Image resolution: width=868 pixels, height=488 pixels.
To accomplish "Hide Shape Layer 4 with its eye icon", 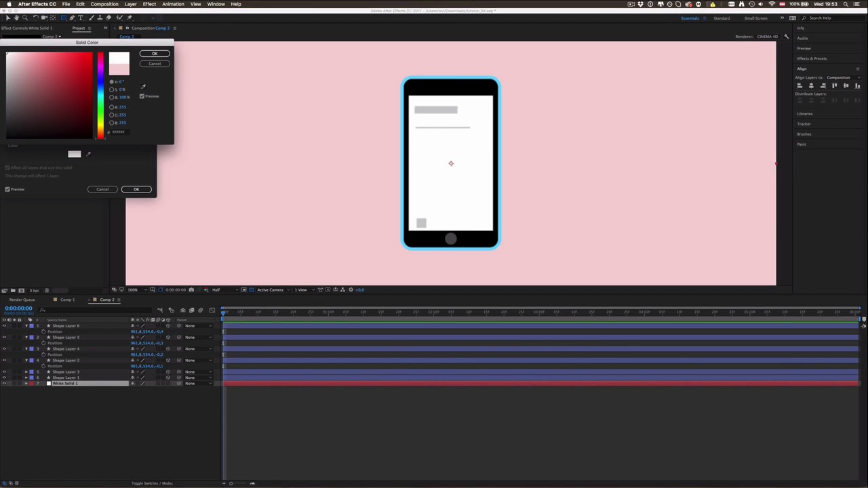I will pyautogui.click(x=4, y=349).
